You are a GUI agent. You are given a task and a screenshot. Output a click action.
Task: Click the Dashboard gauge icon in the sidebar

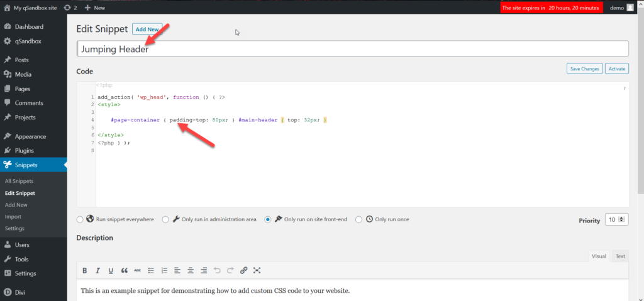click(8, 26)
